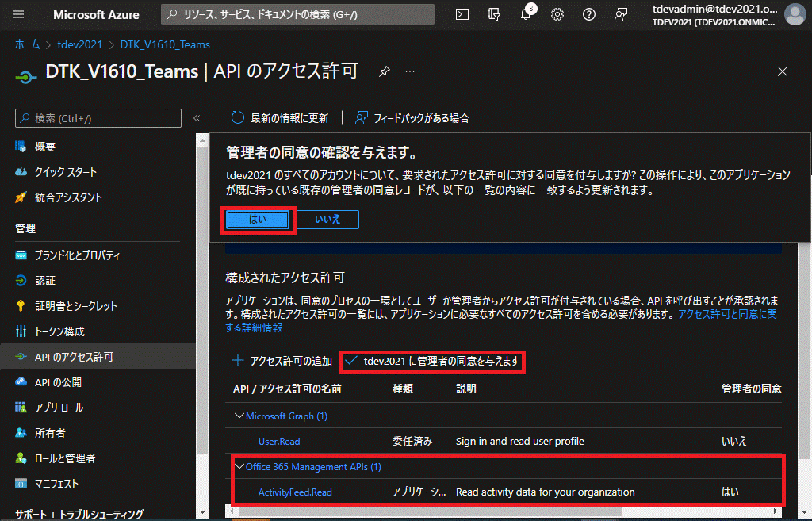This screenshot has width=812, height=521.
Task: Open the notifications bell
Action: click(x=527, y=14)
